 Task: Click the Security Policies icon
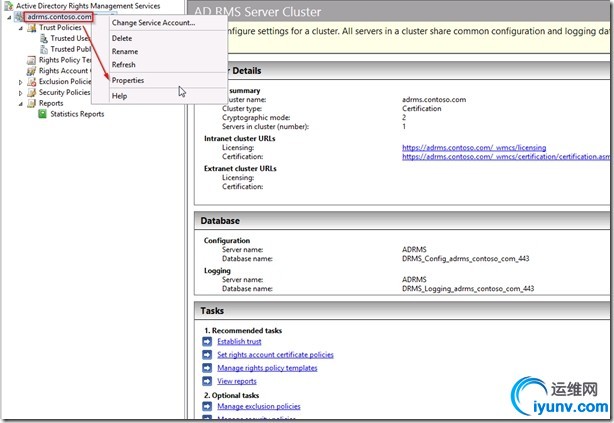31,93
